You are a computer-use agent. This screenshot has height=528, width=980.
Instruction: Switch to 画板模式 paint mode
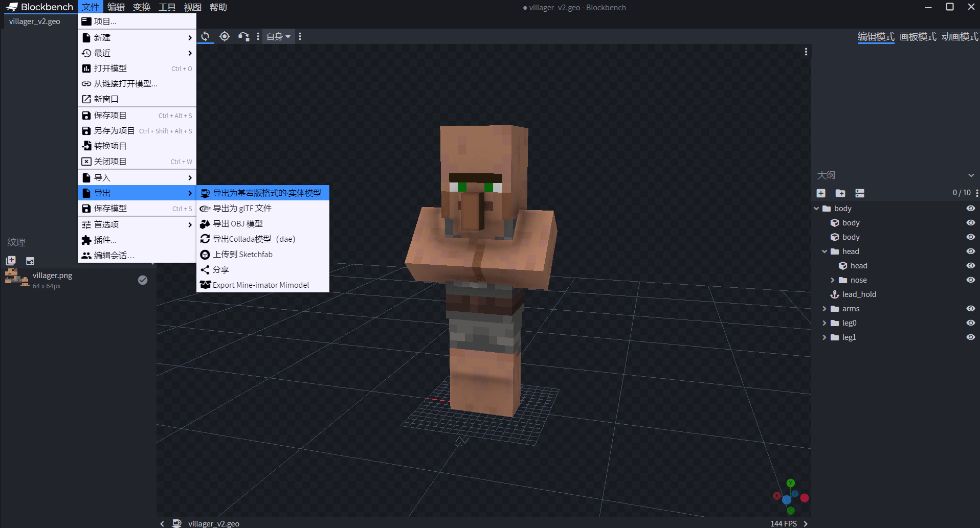click(x=918, y=37)
